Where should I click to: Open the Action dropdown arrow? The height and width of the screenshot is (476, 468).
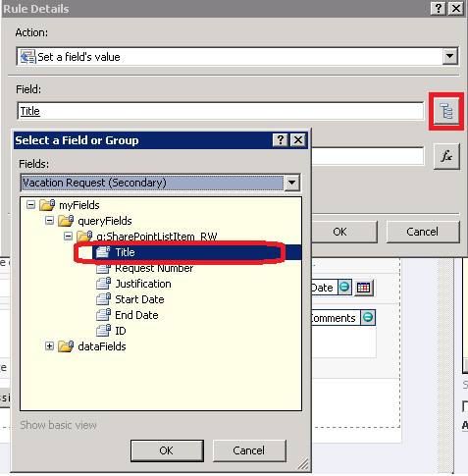[450, 56]
